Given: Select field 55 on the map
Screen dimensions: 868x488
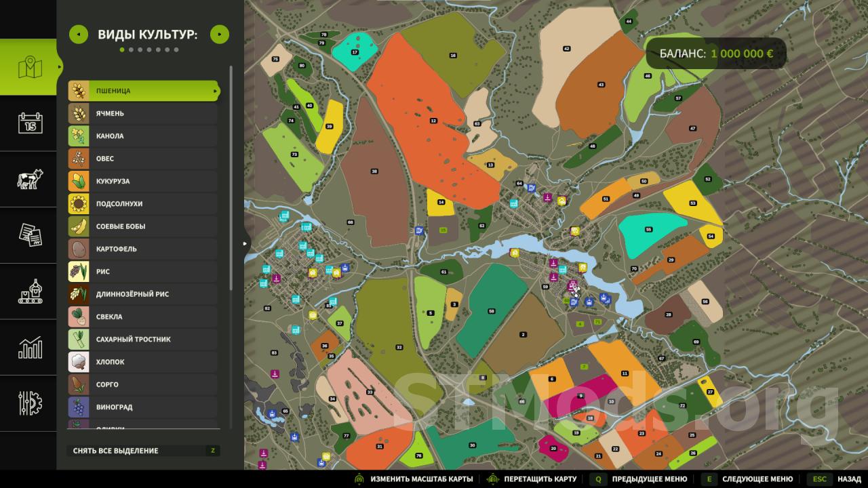Looking at the screenshot, I should click(649, 230).
